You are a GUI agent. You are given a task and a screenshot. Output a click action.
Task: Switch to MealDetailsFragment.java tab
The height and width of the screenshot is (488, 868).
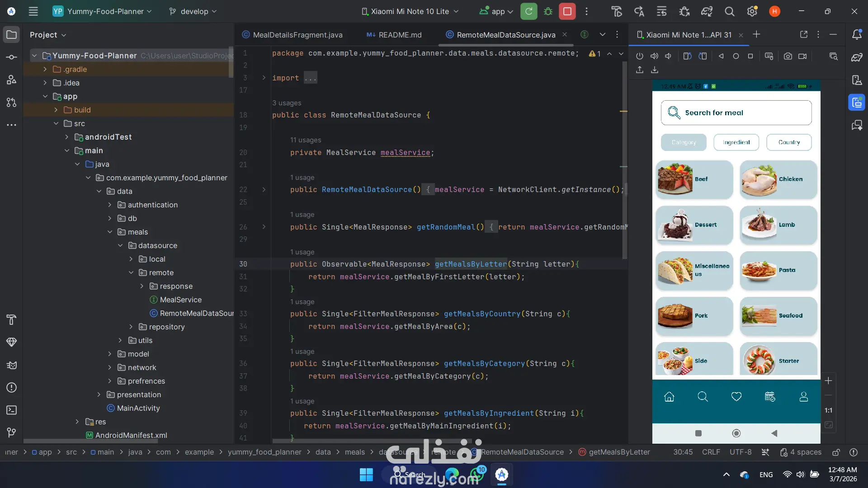pyautogui.click(x=297, y=35)
